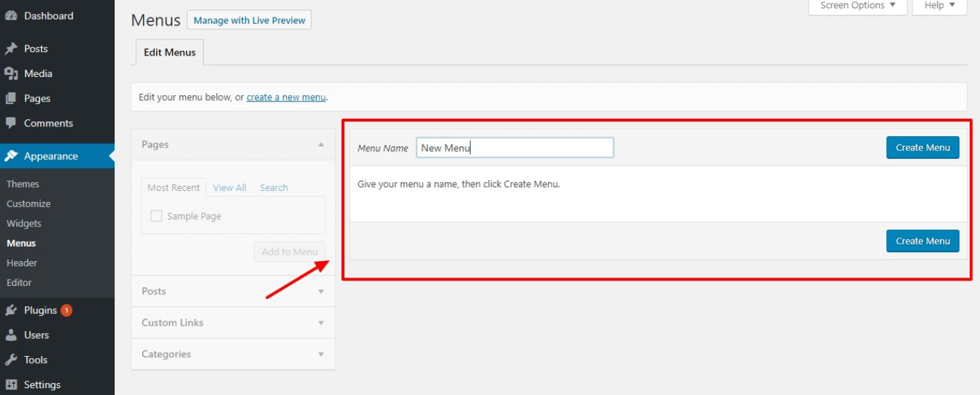Open Header submenu item
Screen dimensions: 980x395
click(22, 263)
